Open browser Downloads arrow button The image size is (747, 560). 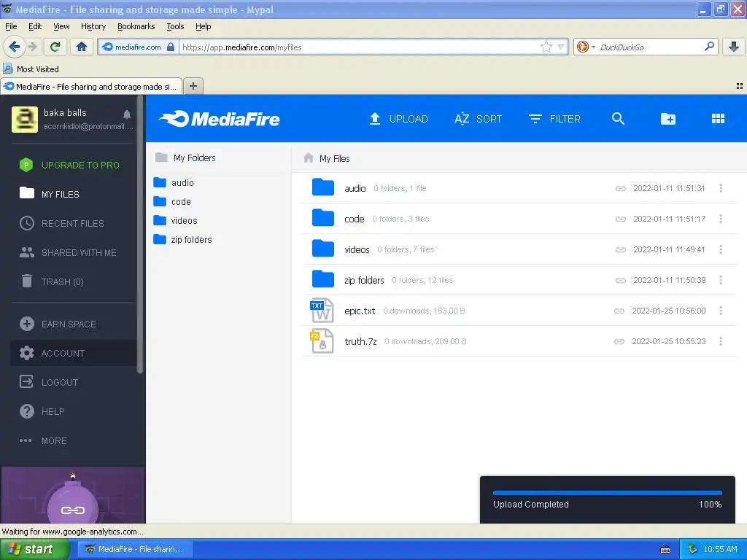click(734, 47)
